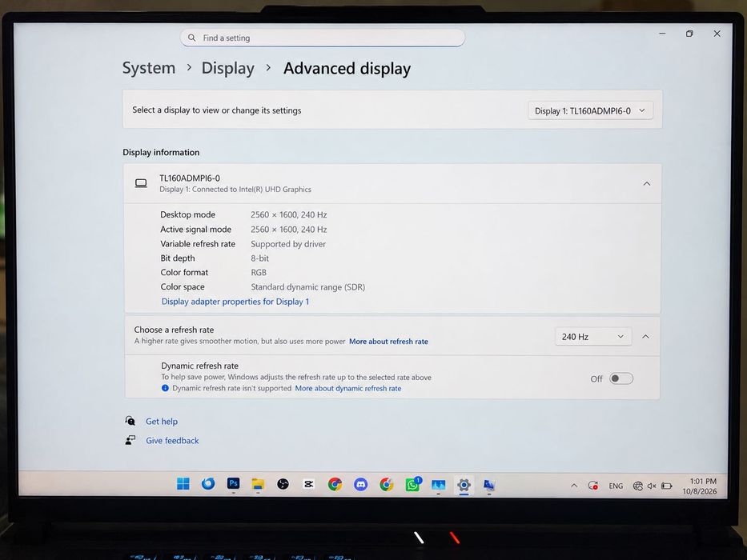Open the second Chrome icon beside WhatsApp

(387, 485)
